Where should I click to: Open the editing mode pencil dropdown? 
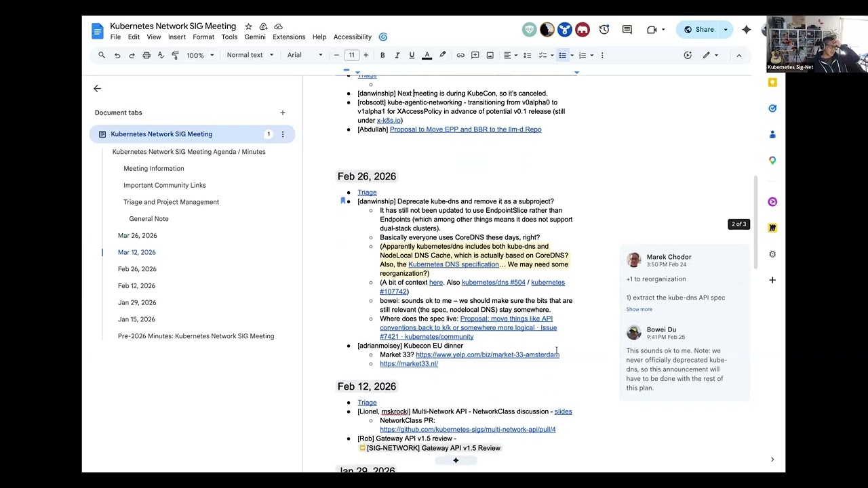709,55
